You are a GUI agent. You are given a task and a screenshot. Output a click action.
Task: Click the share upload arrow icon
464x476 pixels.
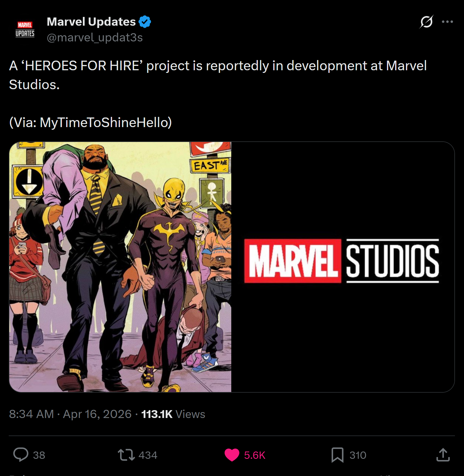click(443, 455)
